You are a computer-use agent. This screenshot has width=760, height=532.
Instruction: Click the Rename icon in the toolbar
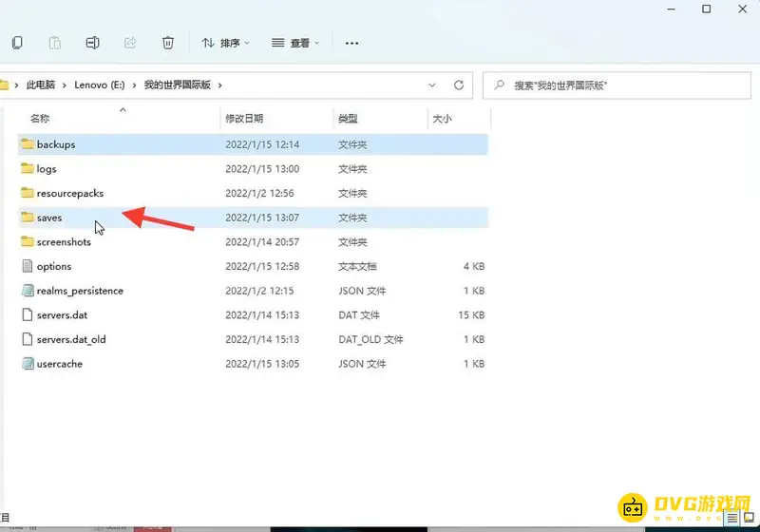[x=93, y=43]
